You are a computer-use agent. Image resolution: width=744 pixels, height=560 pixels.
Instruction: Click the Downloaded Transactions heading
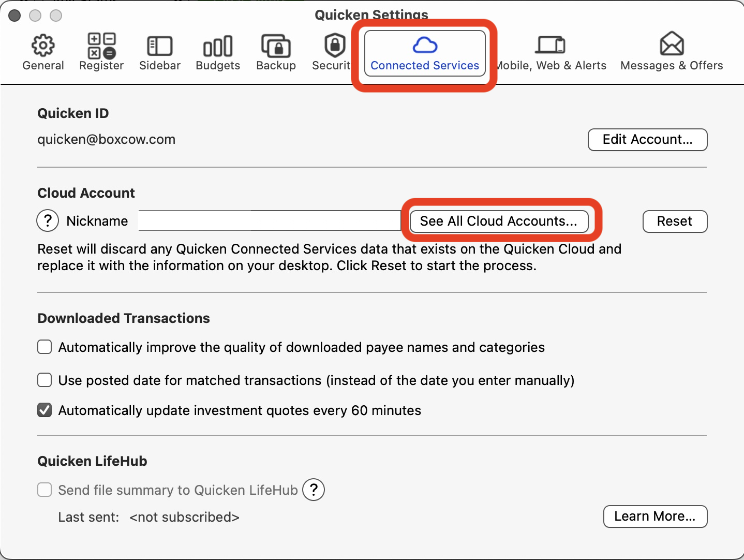pos(124,318)
